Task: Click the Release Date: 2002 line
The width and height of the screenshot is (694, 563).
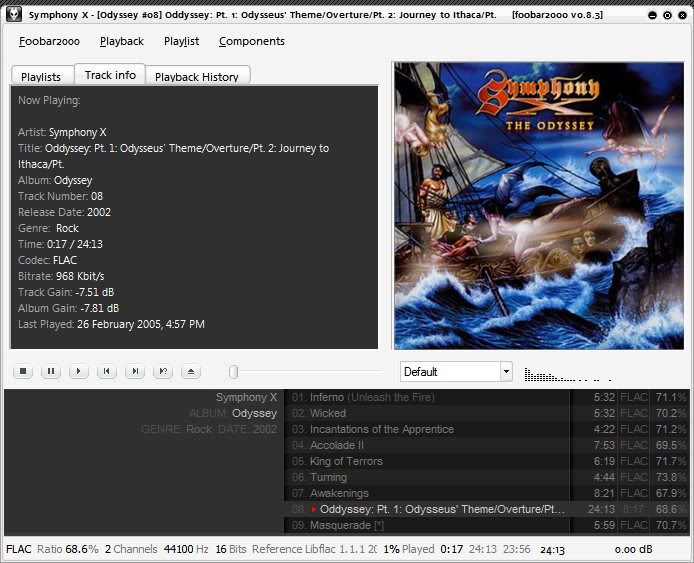Action: [64, 212]
